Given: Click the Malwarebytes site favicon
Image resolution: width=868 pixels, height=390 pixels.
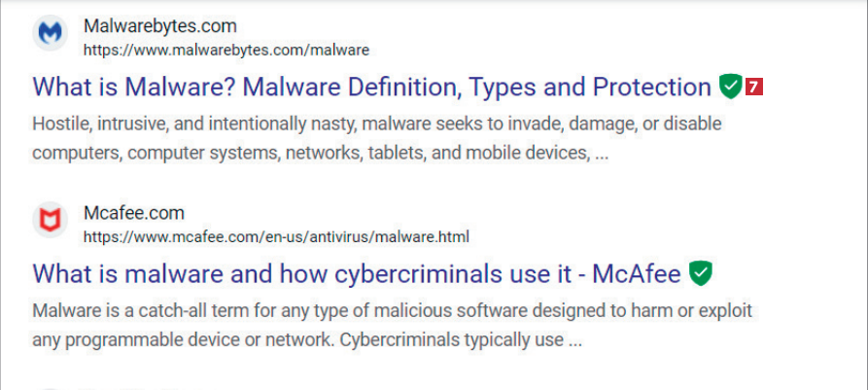Looking at the screenshot, I should 49,35.
